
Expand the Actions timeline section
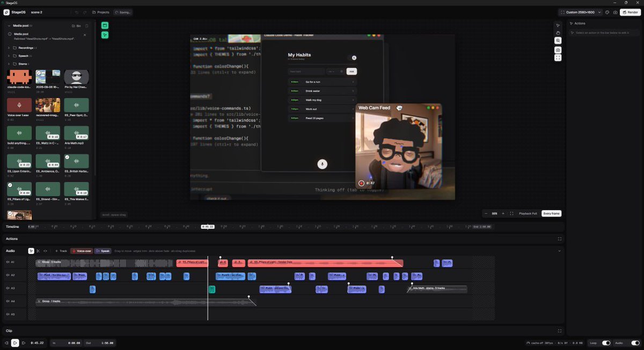pos(560,239)
